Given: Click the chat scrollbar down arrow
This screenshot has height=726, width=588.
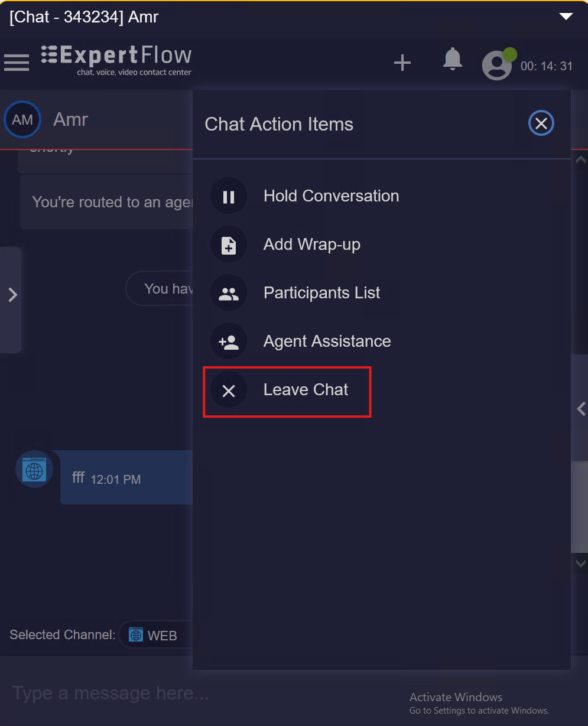Looking at the screenshot, I should [x=580, y=563].
